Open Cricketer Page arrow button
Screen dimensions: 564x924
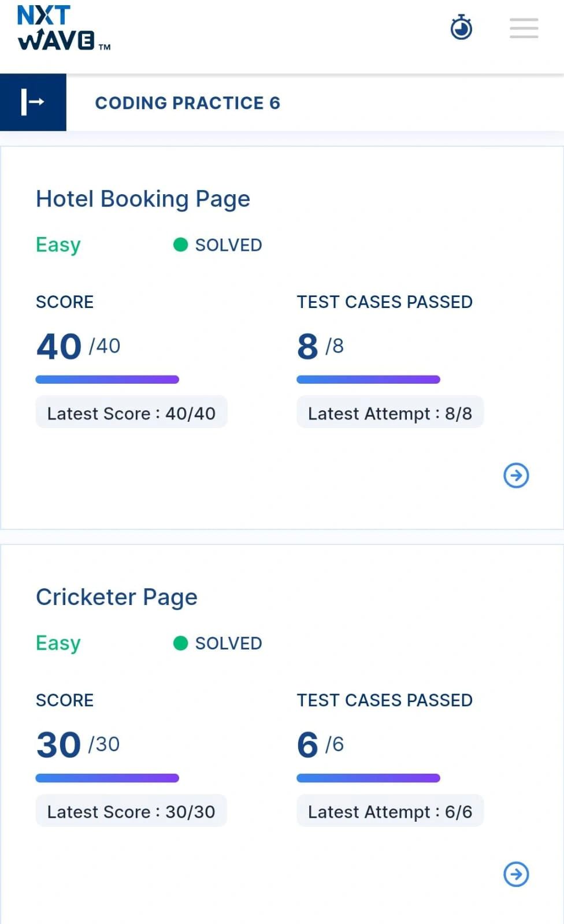coord(516,874)
